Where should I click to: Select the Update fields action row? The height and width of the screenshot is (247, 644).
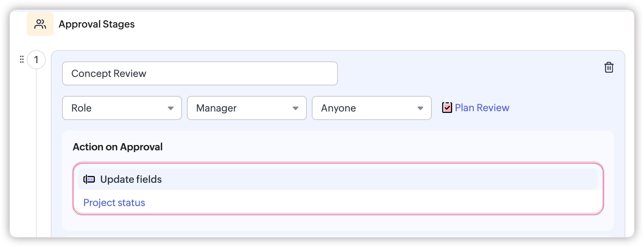tap(338, 179)
